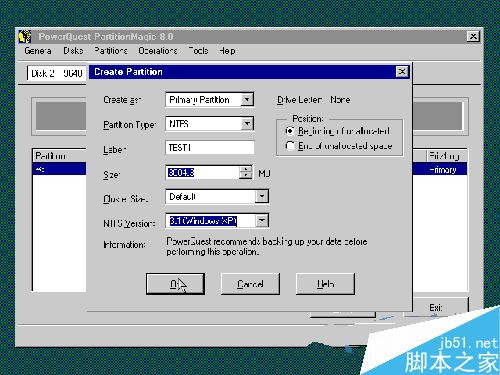
Task: Click the Primary cell in partition list
Action: click(443, 170)
